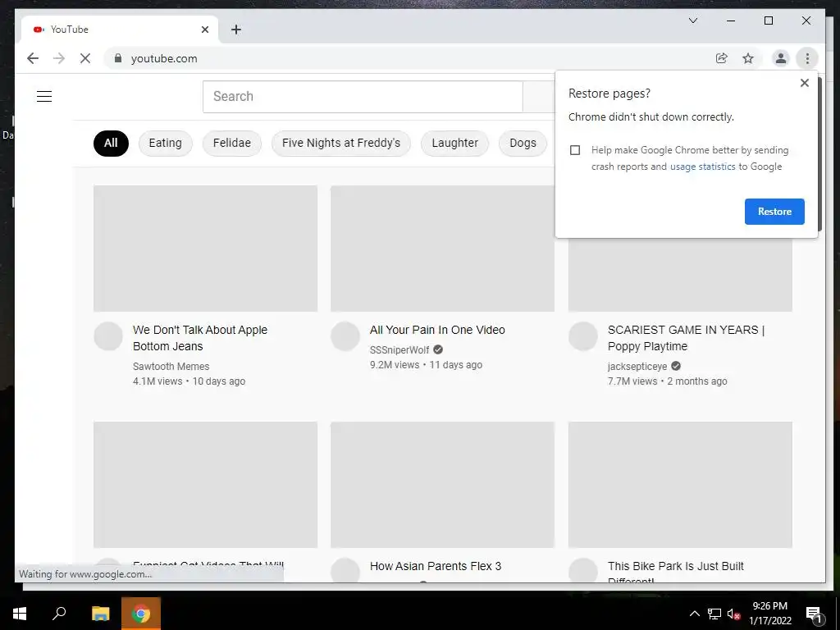Click the youtube.com address bar URL
840x630 pixels.
tap(164, 58)
